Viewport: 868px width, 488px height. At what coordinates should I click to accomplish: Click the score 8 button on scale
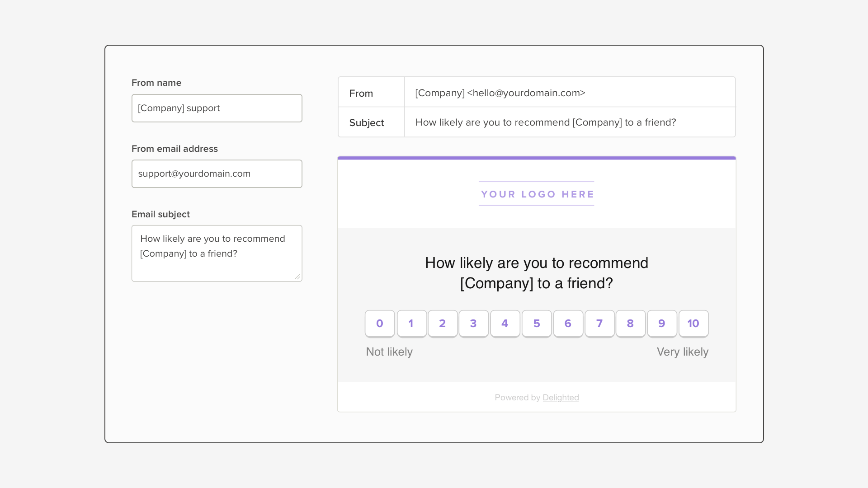pyautogui.click(x=630, y=324)
